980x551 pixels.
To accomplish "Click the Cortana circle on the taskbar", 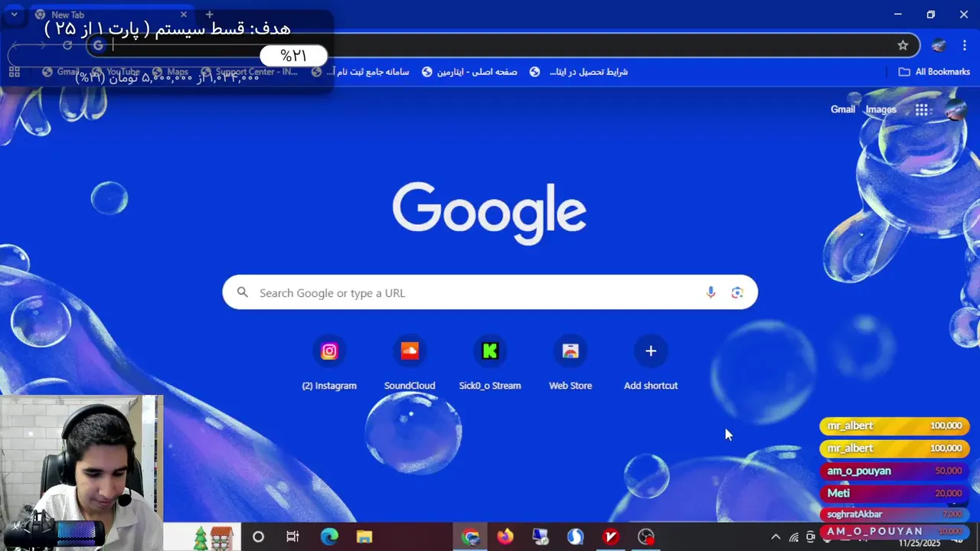I will coord(258,536).
